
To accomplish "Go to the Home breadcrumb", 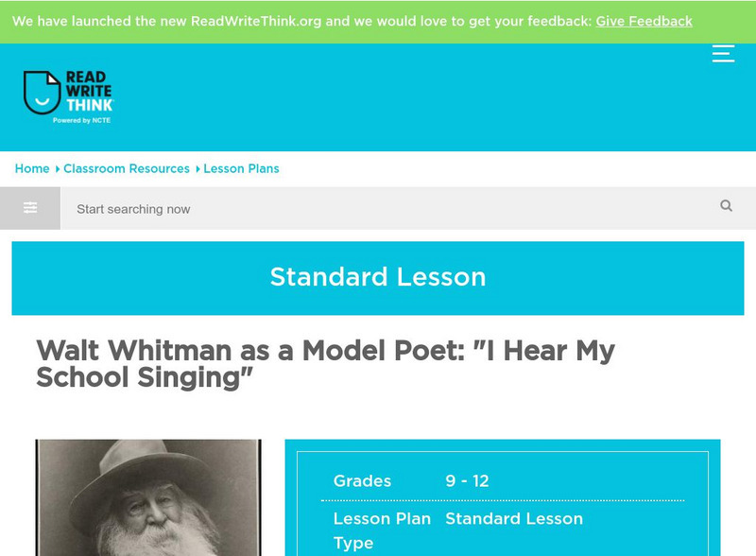I will coord(32,168).
